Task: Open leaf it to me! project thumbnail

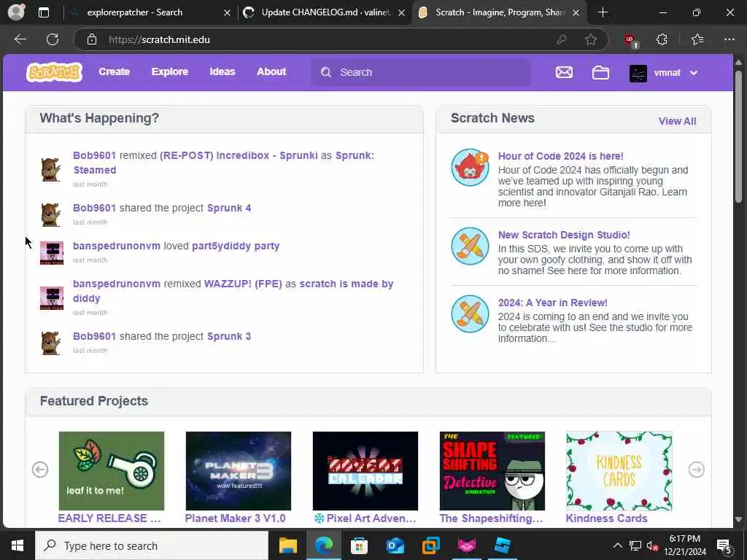Action: 112,471
